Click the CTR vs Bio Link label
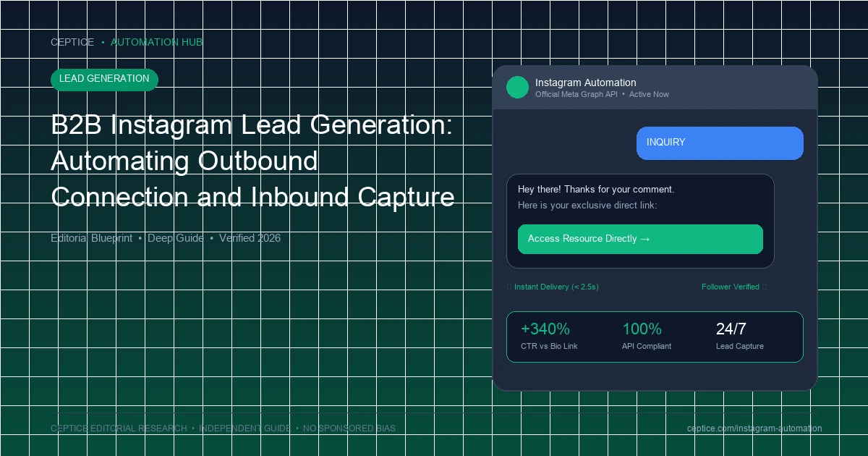 pos(549,346)
